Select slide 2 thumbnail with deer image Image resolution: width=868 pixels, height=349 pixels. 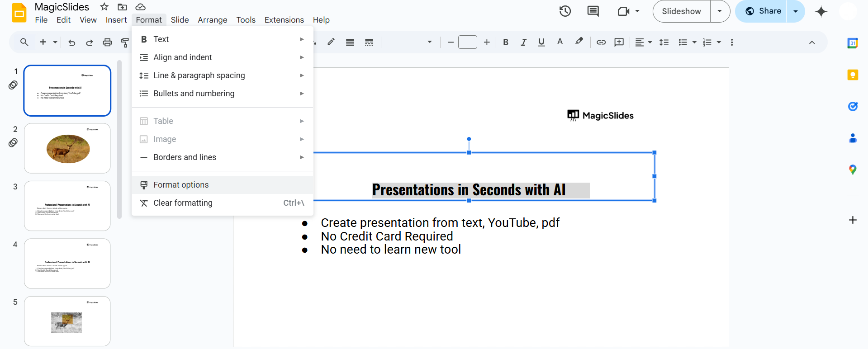(x=67, y=148)
